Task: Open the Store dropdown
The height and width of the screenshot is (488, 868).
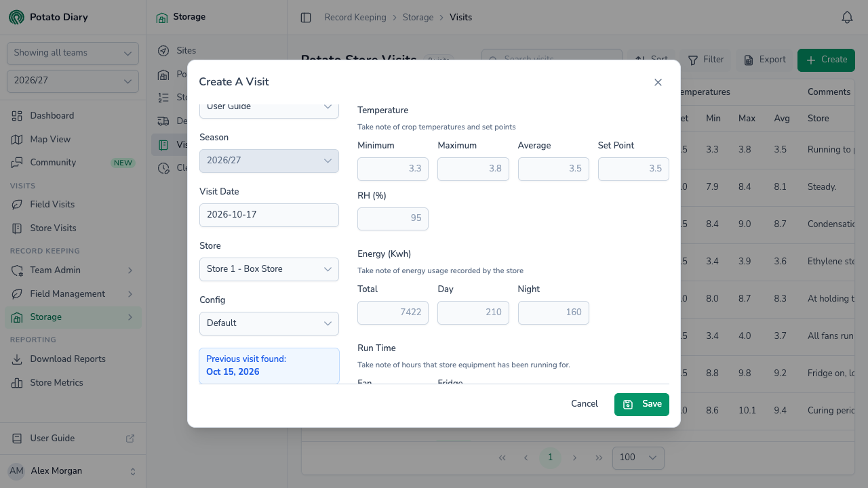Action: pyautogui.click(x=269, y=269)
